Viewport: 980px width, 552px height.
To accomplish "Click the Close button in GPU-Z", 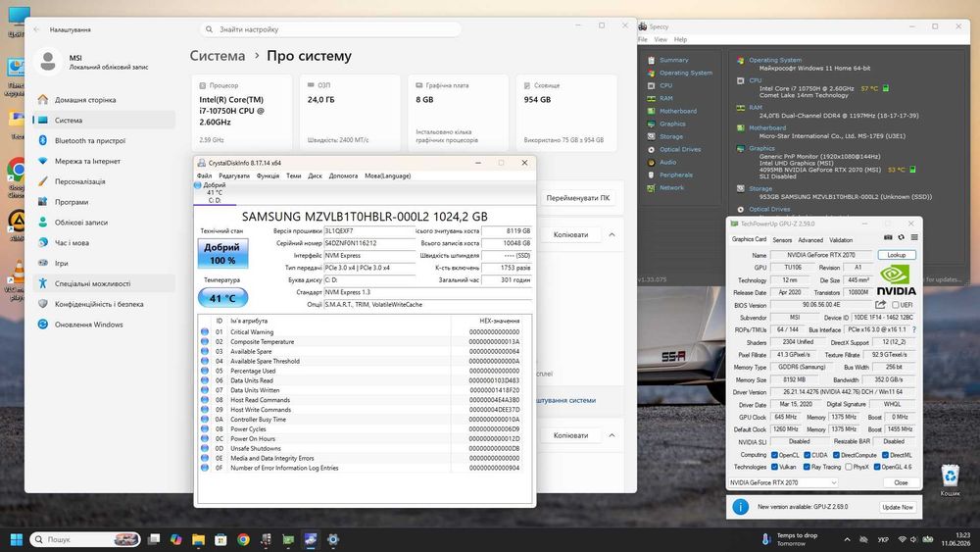I will click(x=901, y=482).
